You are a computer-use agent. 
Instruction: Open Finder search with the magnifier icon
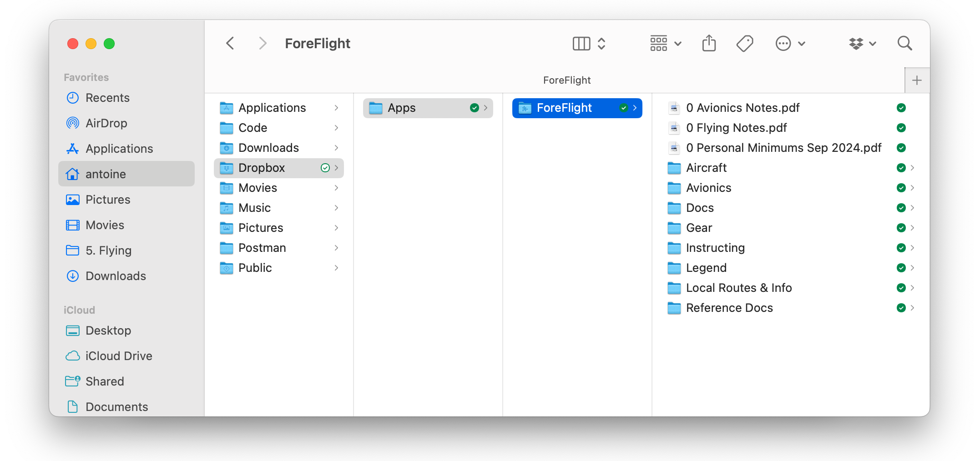904,43
